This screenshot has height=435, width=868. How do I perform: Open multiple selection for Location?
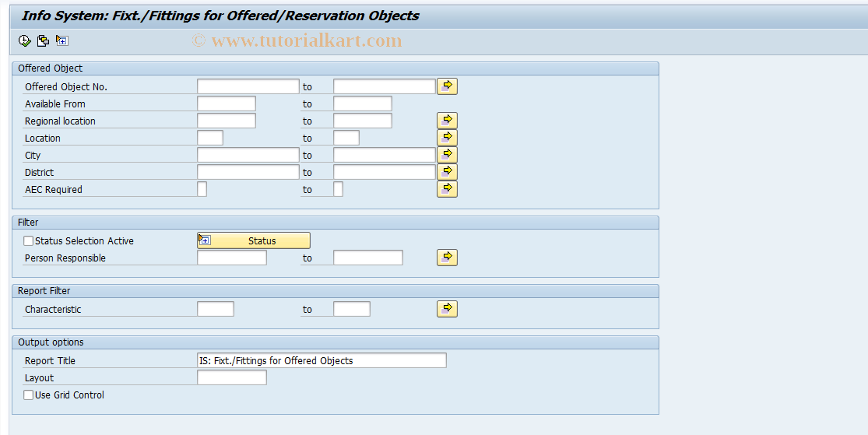tap(448, 138)
